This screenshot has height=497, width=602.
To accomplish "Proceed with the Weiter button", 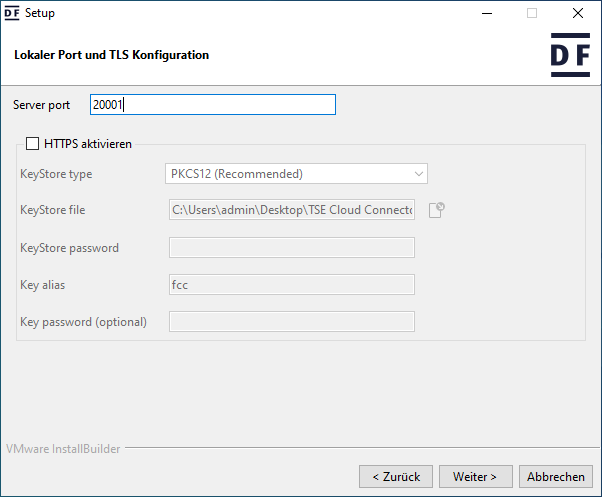I will click(482, 476).
